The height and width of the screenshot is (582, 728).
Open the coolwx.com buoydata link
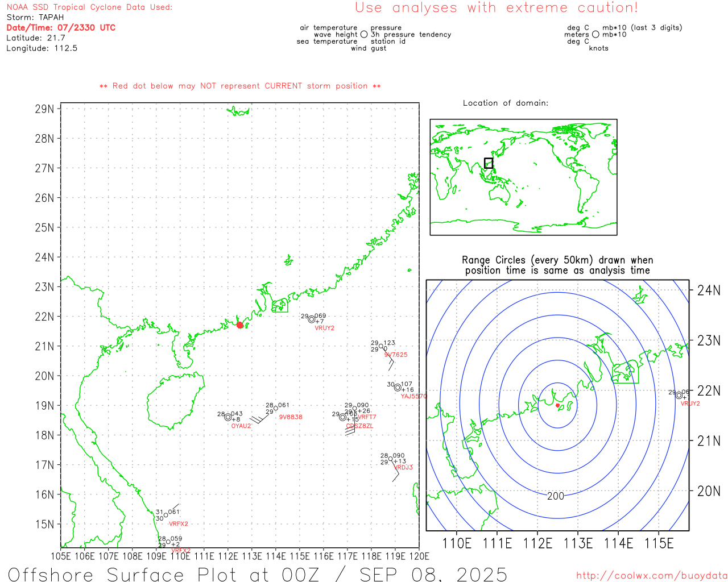coord(652,576)
